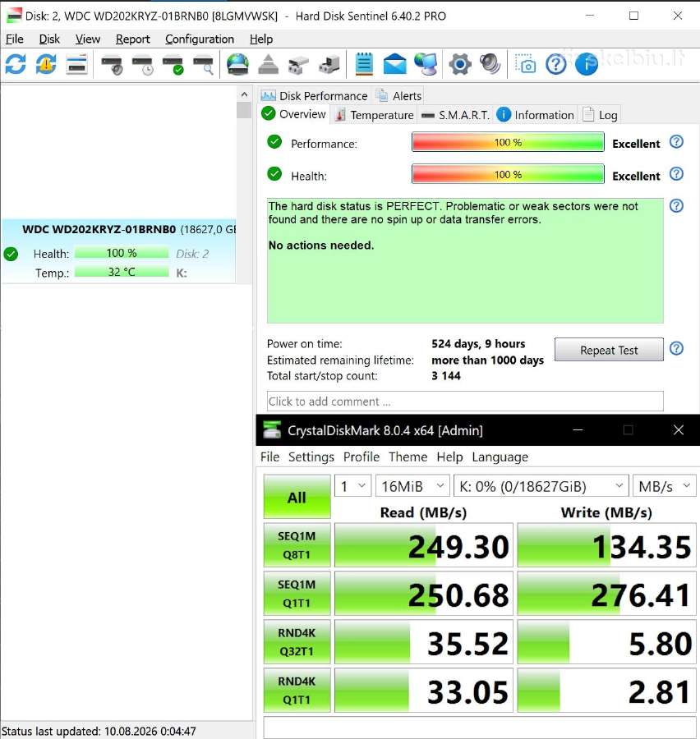700x739 pixels.
Task: Click the RND4K Q1T1 test button
Action: pos(297,690)
